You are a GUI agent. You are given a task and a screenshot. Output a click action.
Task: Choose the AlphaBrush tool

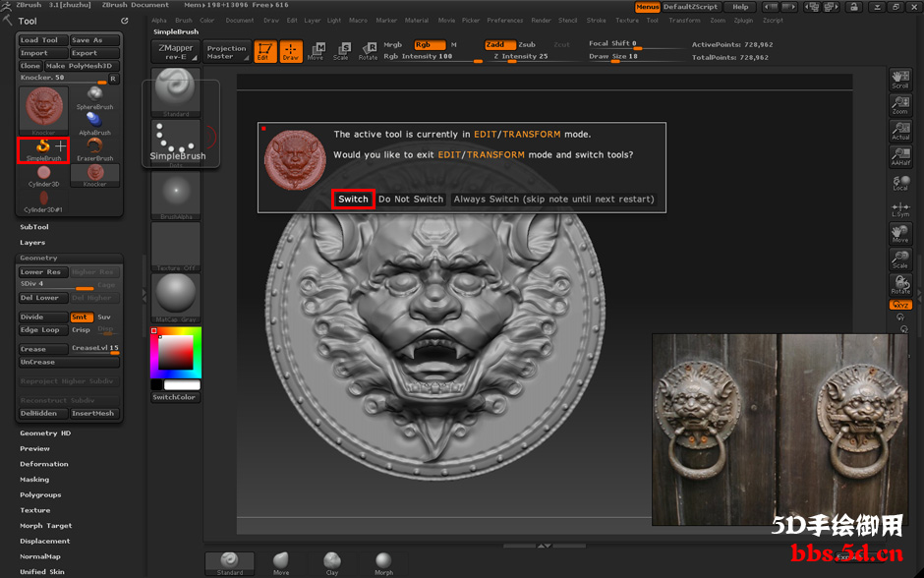pos(95,124)
